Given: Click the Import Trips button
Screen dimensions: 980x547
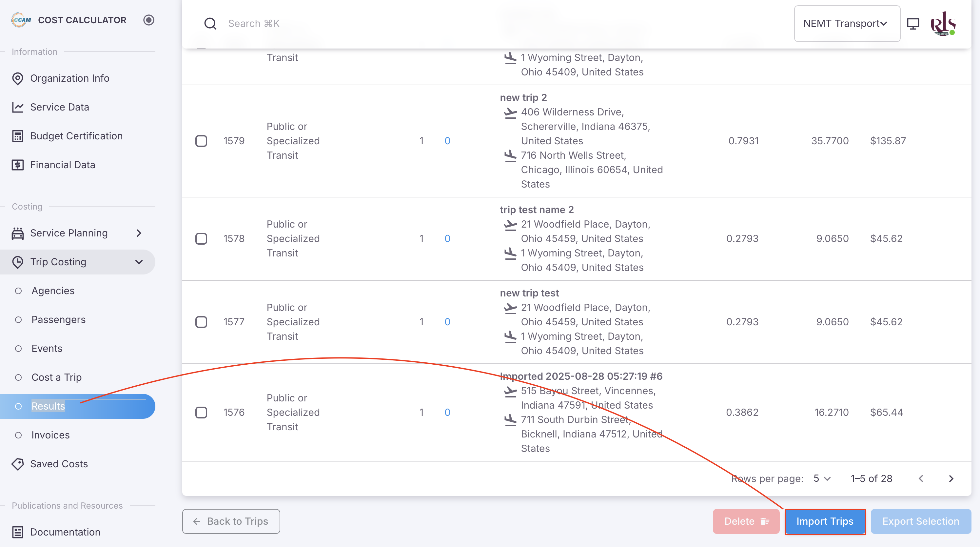Looking at the screenshot, I should point(825,521).
